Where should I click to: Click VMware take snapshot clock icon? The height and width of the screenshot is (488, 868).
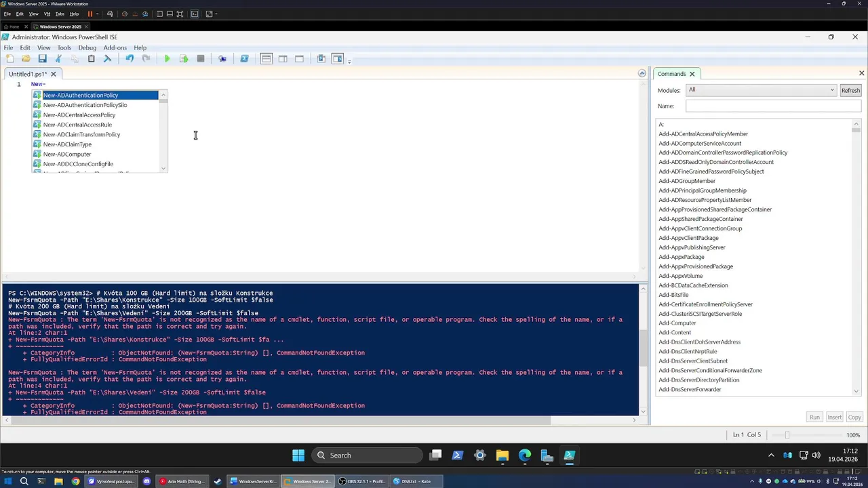pyautogui.click(x=124, y=14)
